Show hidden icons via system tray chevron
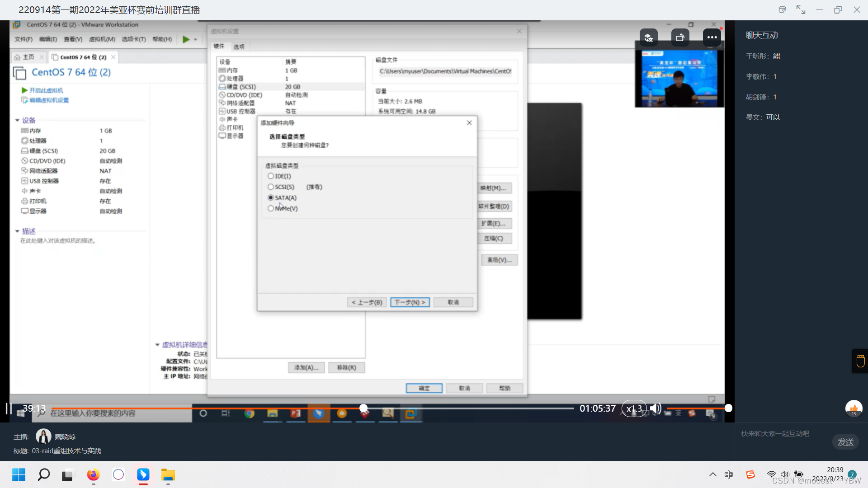 (x=712, y=474)
